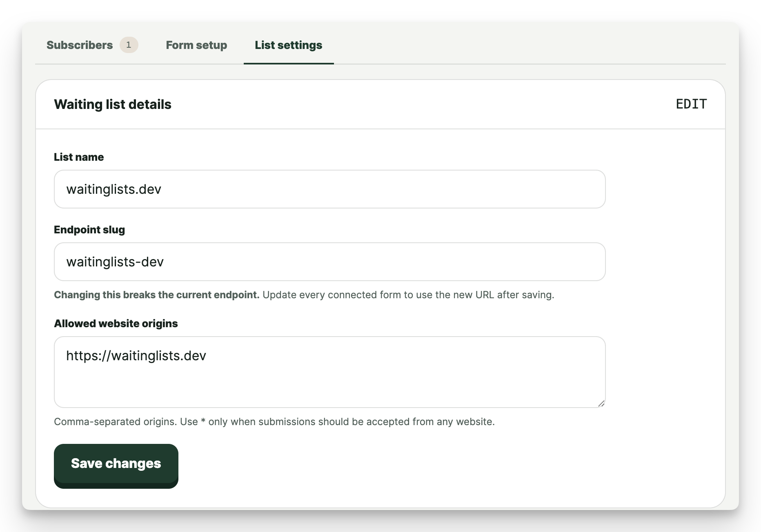Select the List settings tab
The image size is (761, 532).
pos(289,45)
